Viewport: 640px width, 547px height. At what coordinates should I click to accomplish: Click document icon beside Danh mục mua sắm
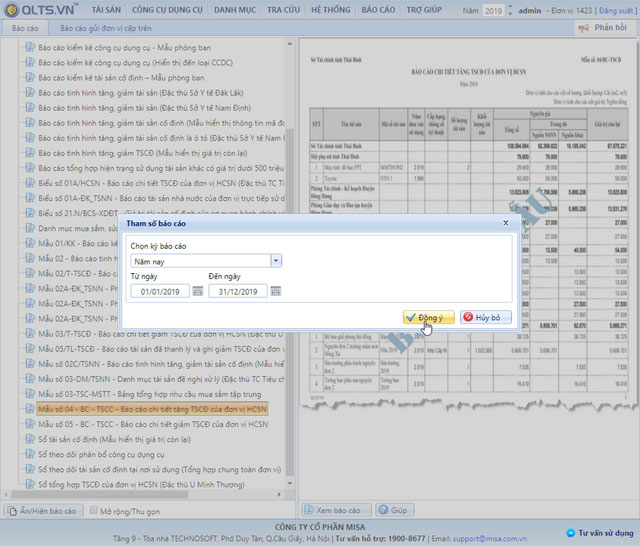coord(30,229)
